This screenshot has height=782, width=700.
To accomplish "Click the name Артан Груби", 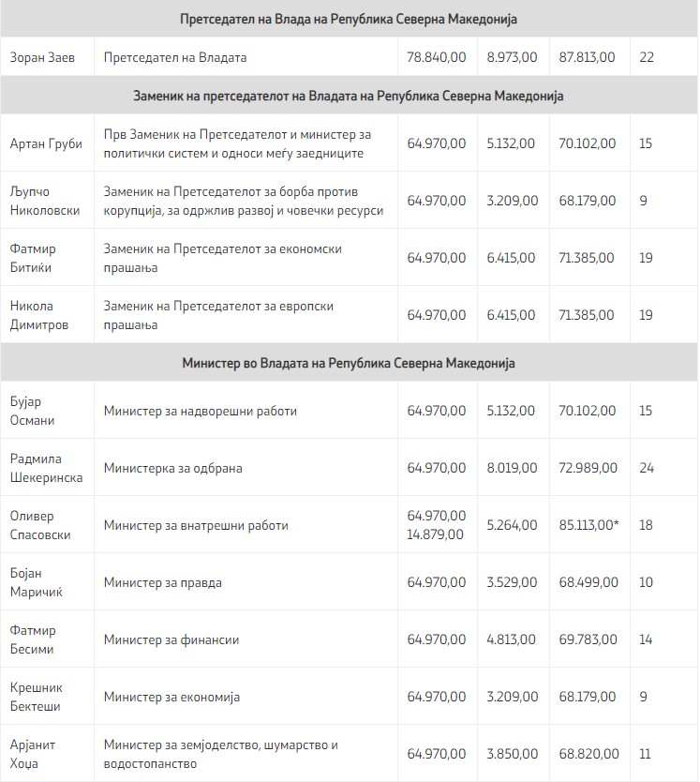I will (x=46, y=143).
